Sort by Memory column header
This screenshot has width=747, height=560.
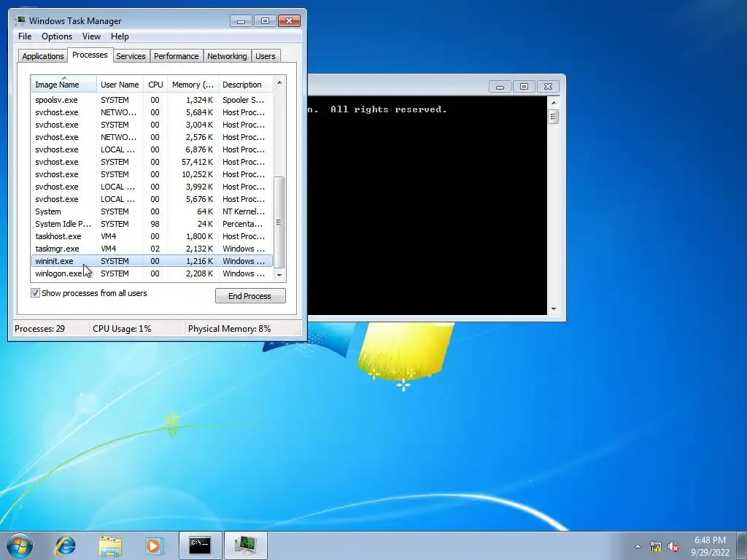(193, 85)
